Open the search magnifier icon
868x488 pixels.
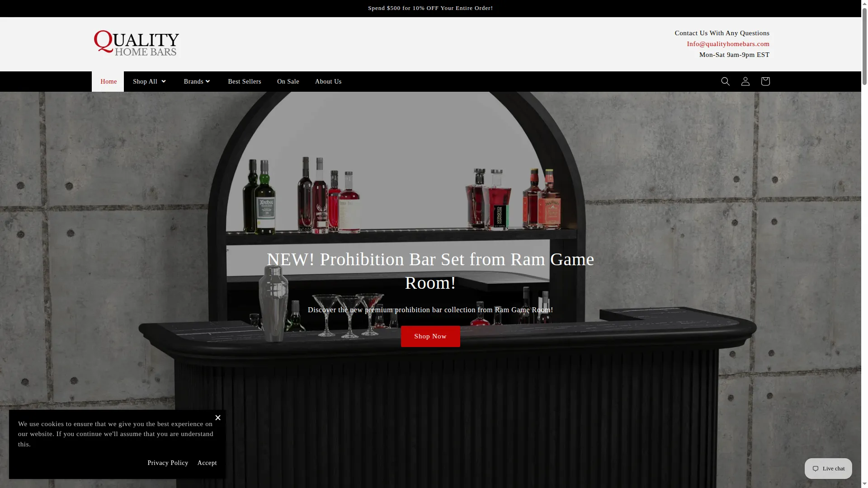pos(725,81)
